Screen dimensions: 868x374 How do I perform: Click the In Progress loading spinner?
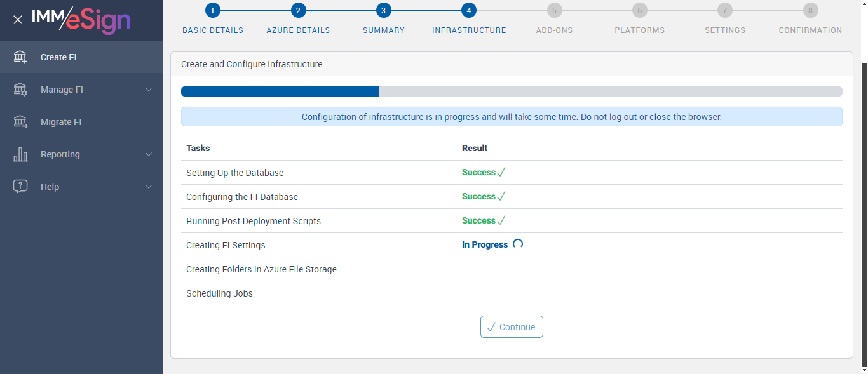pos(518,244)
